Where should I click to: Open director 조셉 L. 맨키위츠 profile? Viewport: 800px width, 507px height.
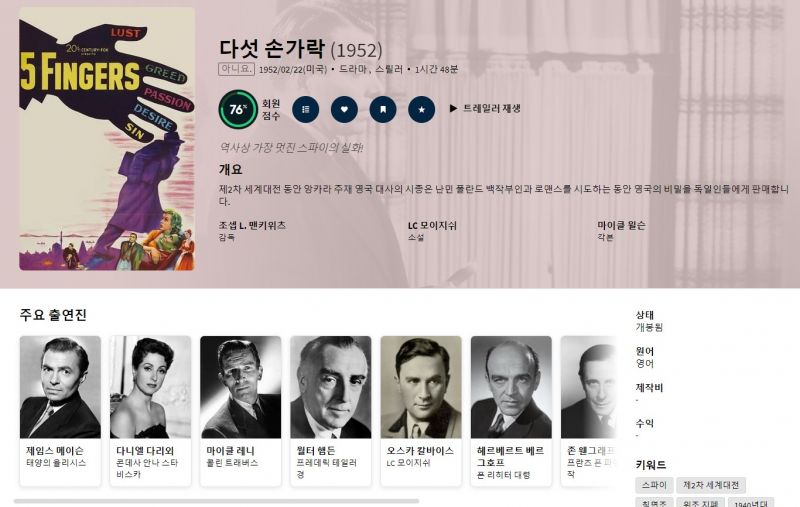(252, 225)
